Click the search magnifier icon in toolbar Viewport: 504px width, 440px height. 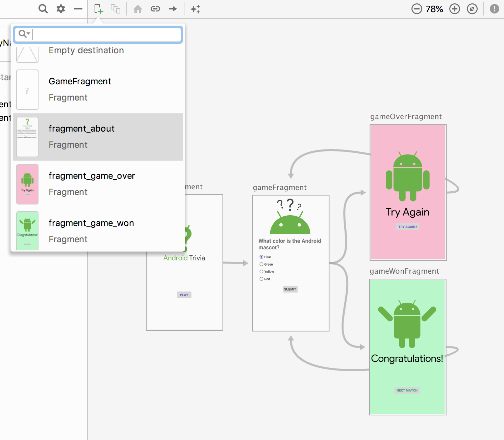(x=43, y=9)
